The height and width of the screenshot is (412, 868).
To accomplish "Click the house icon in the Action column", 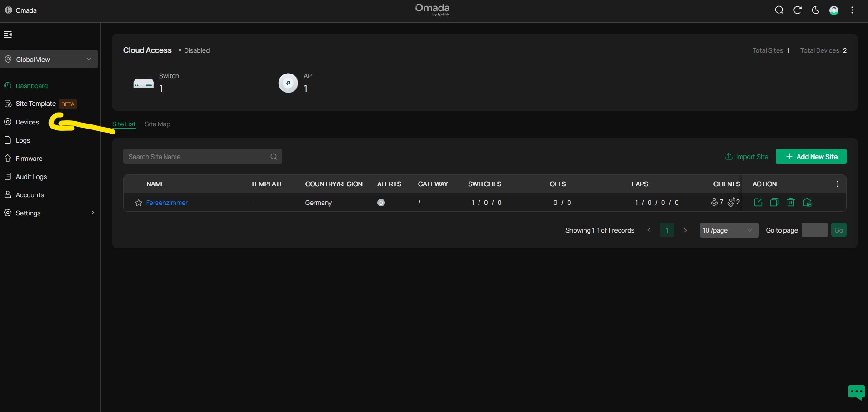I will 807,203.
